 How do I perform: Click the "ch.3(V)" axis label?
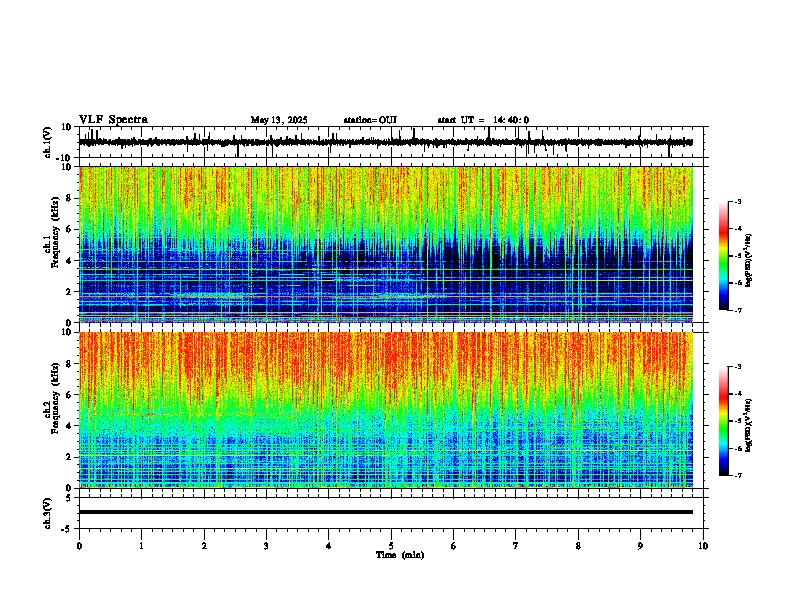pyautogui.click(x=48, y=513)
